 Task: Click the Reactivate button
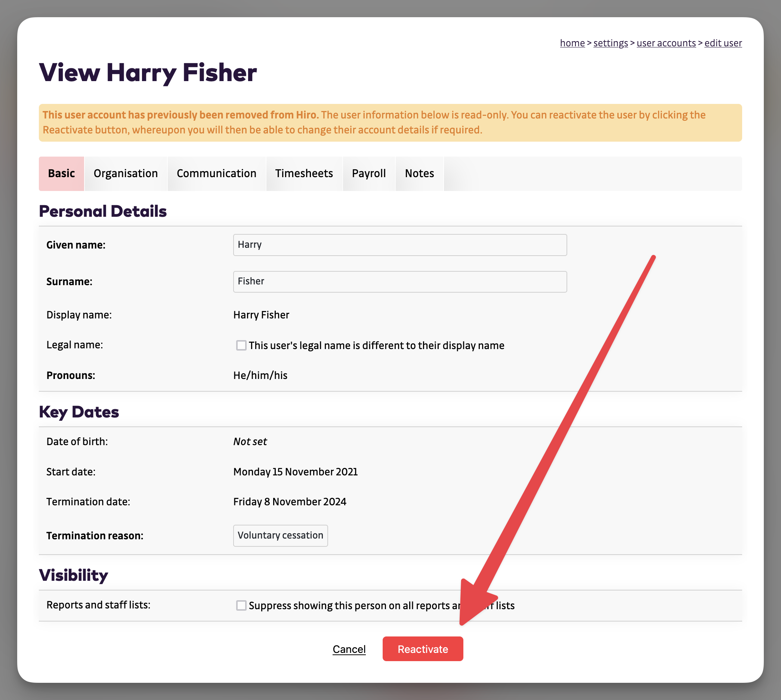click(423, 649)
